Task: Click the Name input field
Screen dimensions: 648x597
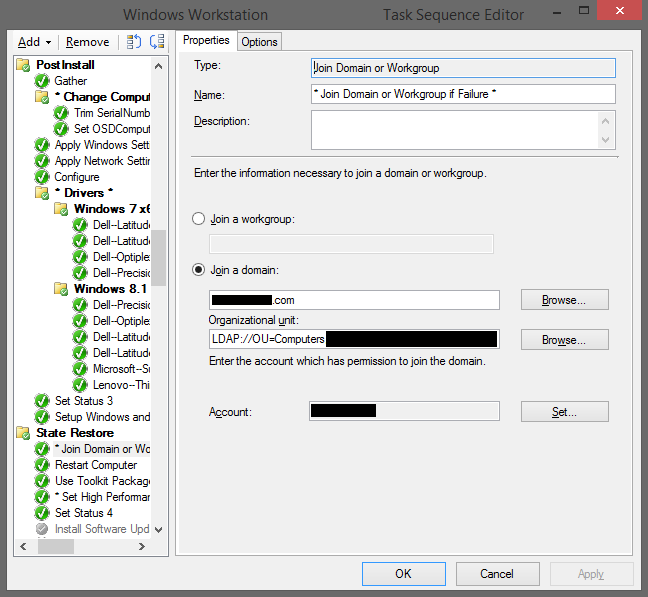Action: pos(463,94)
